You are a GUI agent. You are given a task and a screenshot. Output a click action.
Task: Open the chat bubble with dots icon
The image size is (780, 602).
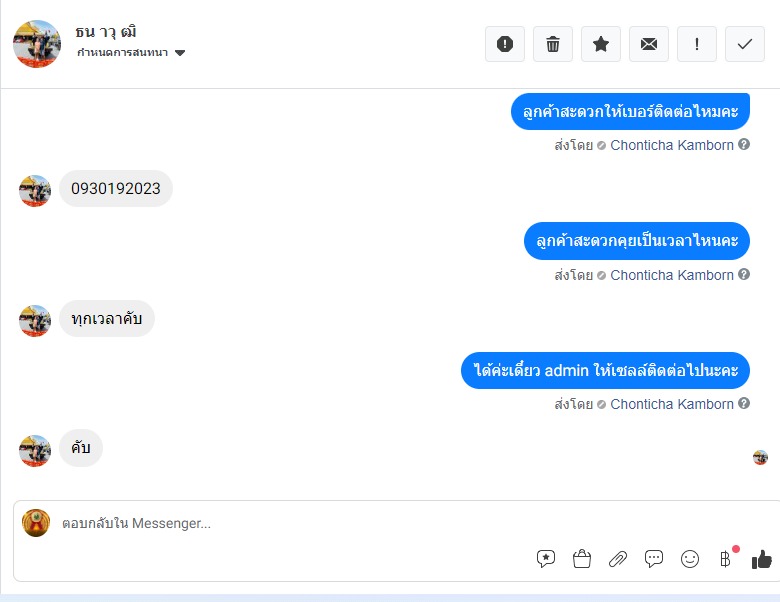coord(654,559)
